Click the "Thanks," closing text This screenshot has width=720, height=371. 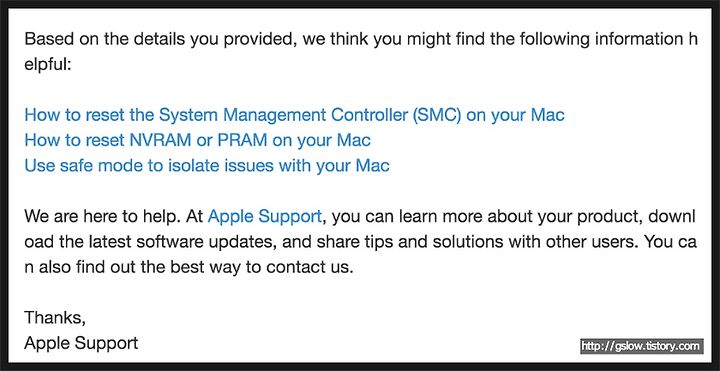[x=55, y=318]
